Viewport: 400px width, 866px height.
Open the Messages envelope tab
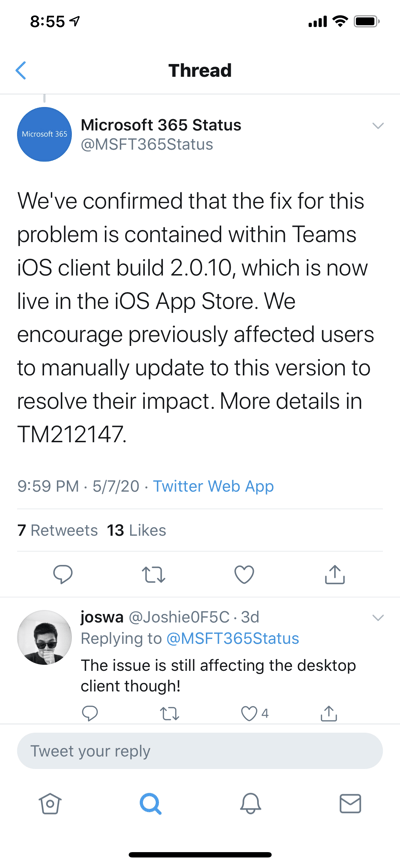(x=350, y=804)
